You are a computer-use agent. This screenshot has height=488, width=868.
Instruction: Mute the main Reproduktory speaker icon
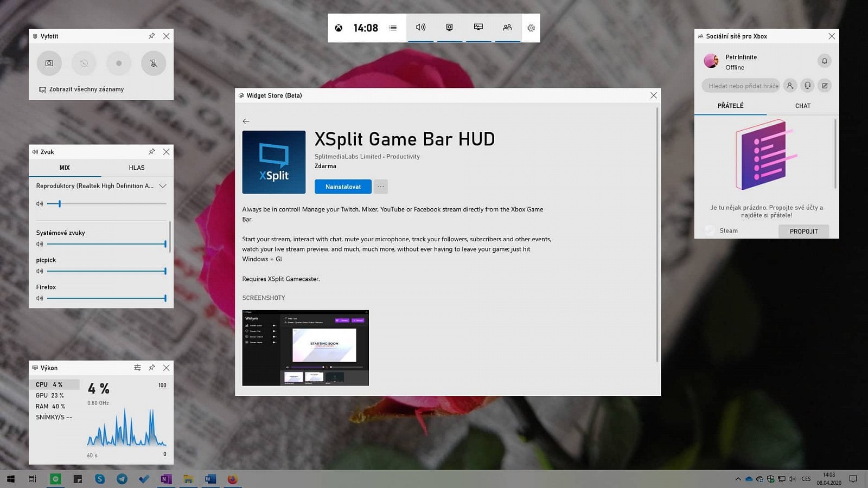pyautogui.click(x=40, y=204)
